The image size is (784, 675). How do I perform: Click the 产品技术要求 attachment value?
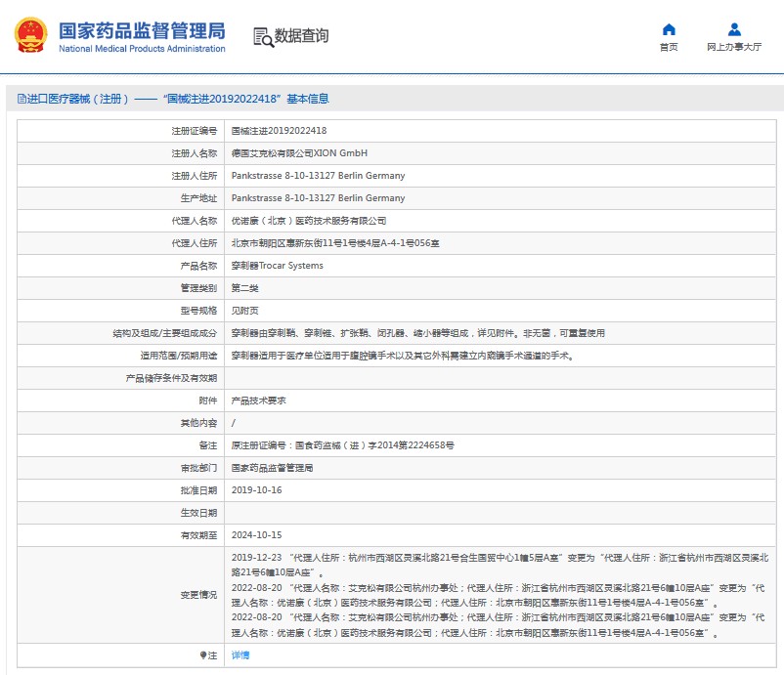(x=258, y=401)
